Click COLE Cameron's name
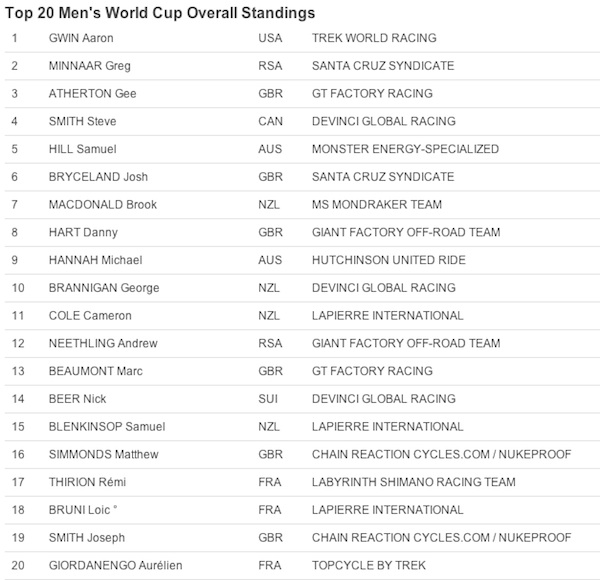The width and height of the screenshot is (600, 580). (90, 315)
